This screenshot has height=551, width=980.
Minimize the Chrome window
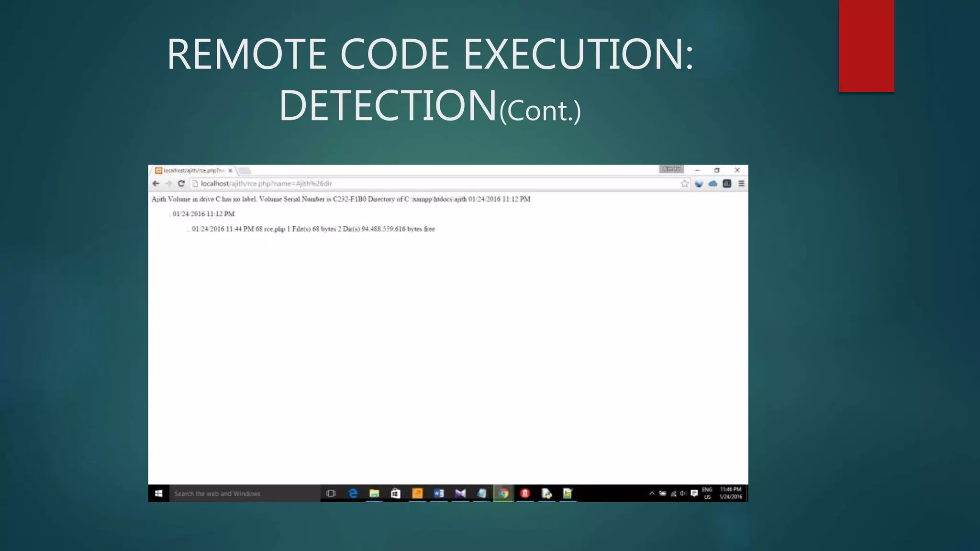pos(697,170)
